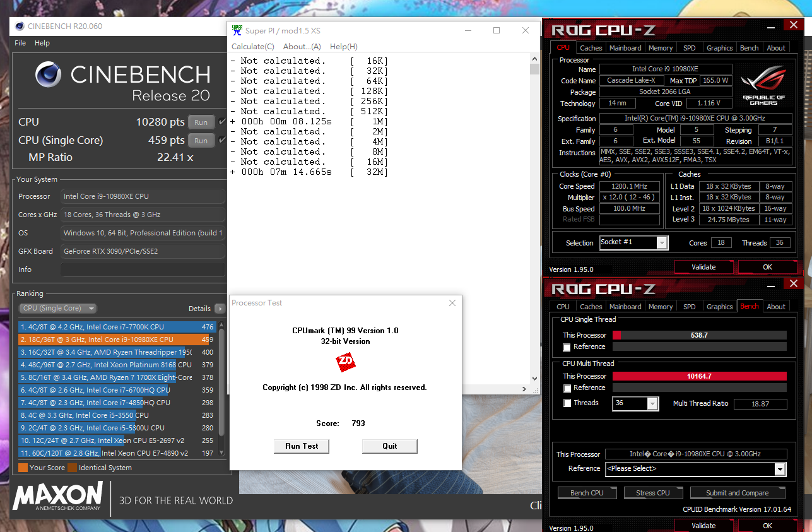The image size is (812, 532).
Task: Minimize the Super PI window
Action: click(468, 30)
